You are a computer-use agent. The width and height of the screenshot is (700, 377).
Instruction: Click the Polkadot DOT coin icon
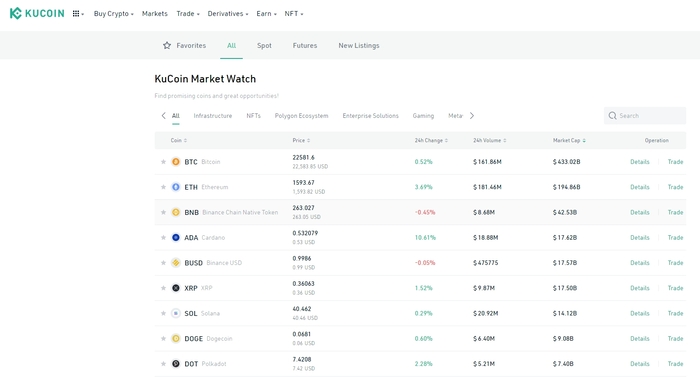(176, 364)
